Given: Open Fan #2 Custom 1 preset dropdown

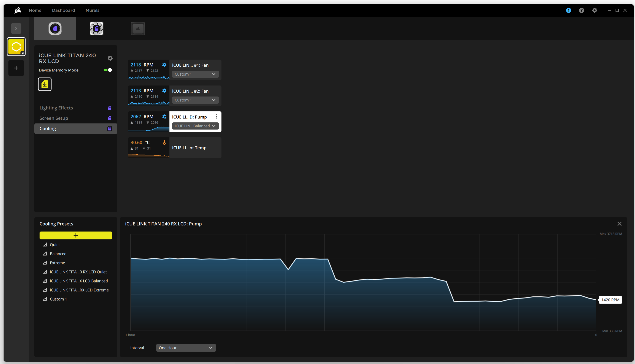Looking at the screenshot, I should pyautogui.click(x=195, y=100).
